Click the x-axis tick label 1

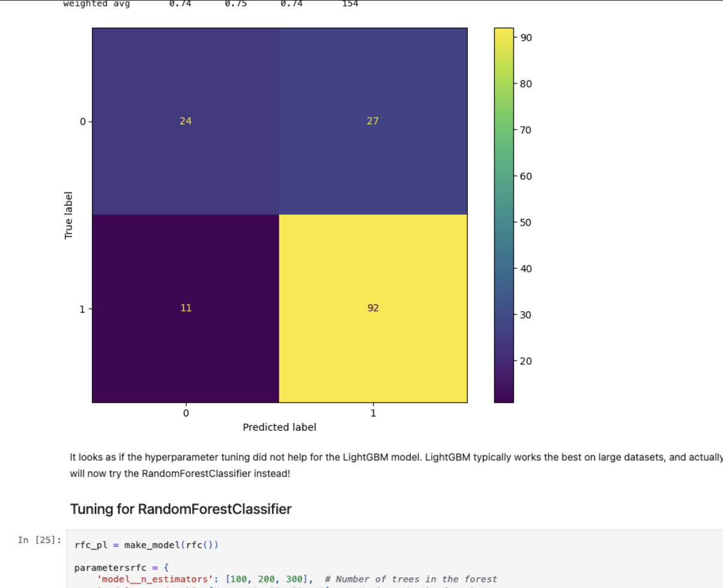coord(373,413)
